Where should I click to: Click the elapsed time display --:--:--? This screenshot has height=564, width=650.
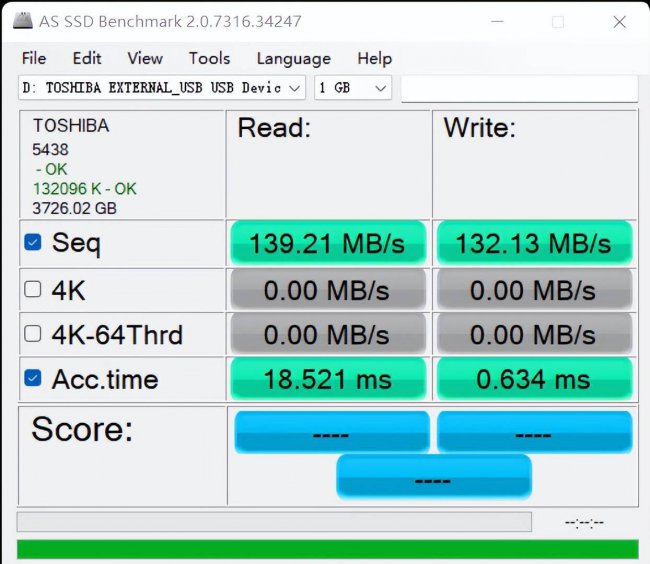coord(584,523)
